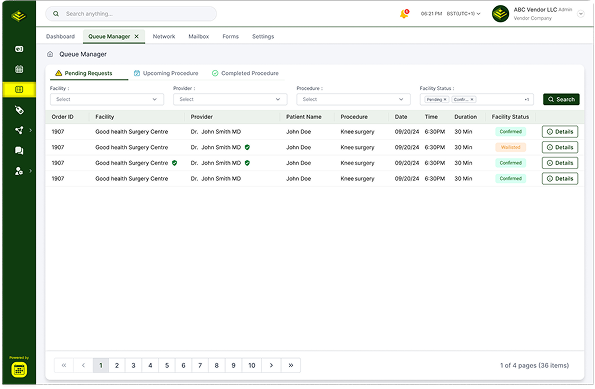
Task: Open the ID card icon in sidebar
Action: (x=19, y=49)
